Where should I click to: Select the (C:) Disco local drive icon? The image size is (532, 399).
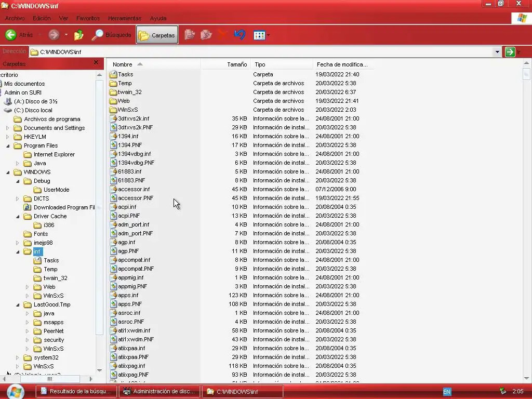[x=8, y=110]
